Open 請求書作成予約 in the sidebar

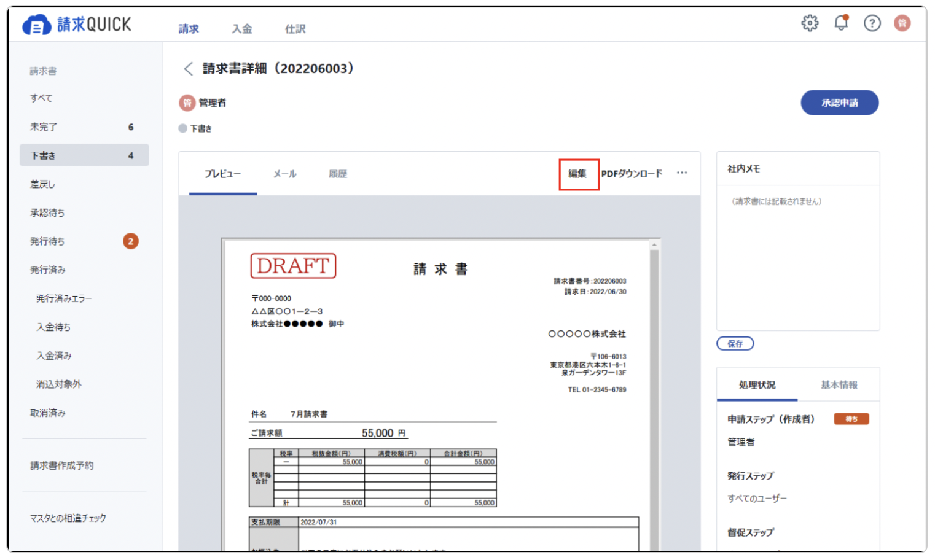click(x=62, y=465)
